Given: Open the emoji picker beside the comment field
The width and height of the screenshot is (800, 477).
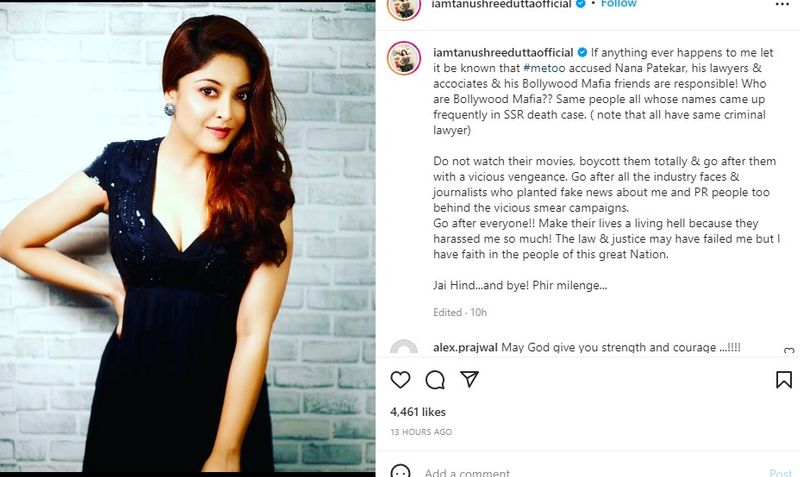Looking at the screenshot, I should click(400, 472).
